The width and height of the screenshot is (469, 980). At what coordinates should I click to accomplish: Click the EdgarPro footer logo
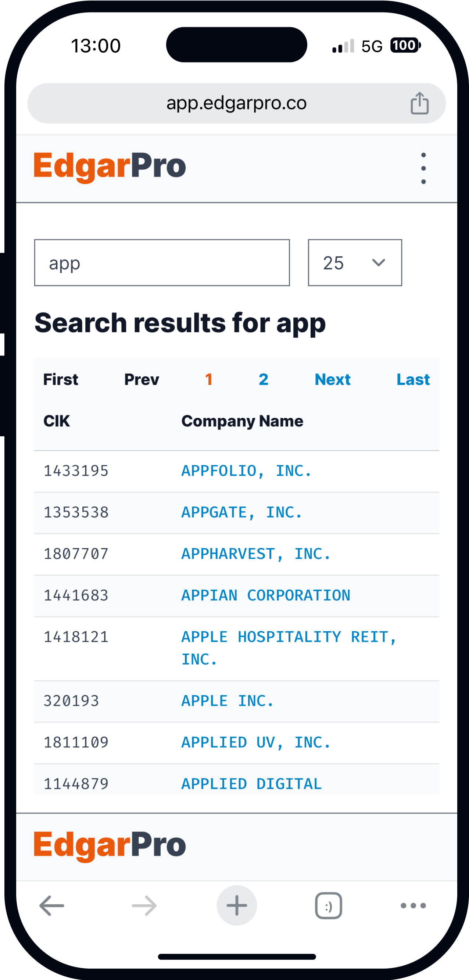coord(110,845)
